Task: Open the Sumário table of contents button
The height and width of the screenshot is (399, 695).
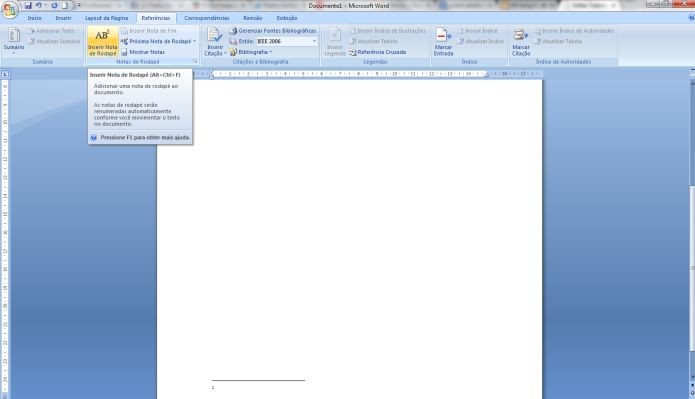Action: point(14,41)
